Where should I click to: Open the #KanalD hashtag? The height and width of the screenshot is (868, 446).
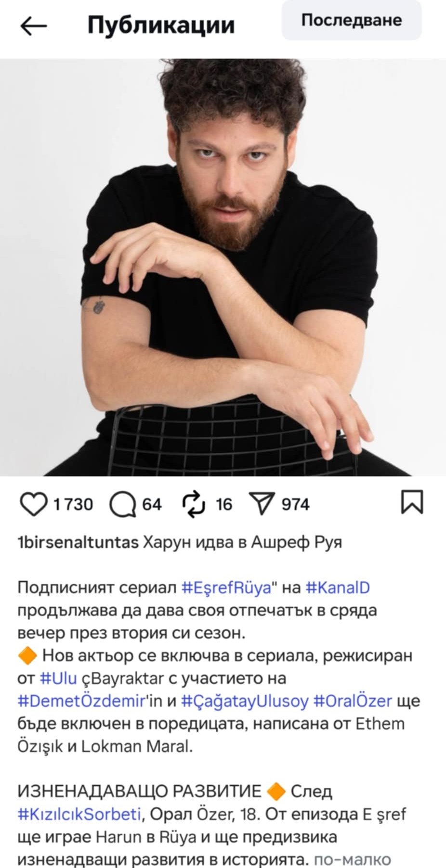[338, 587]
